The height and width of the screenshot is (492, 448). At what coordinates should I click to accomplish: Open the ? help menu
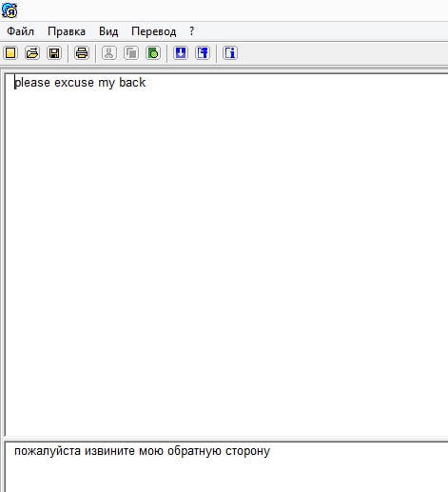click(191, 31)
